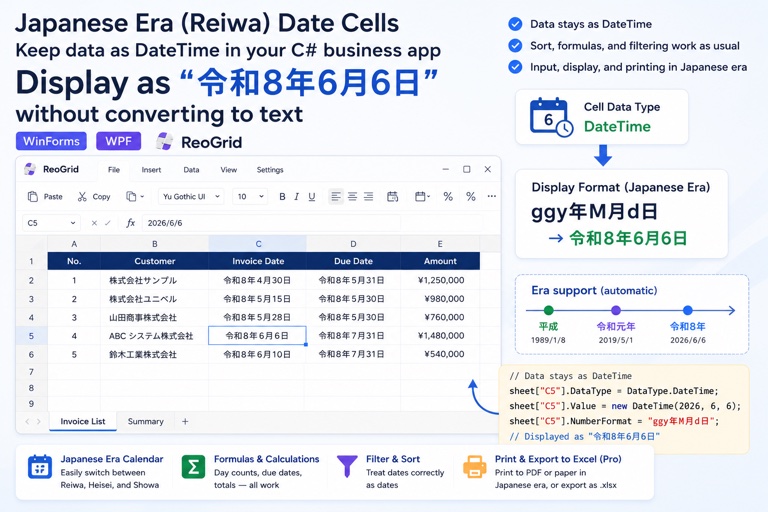Click the Customer header cell
768x512 pixels.
tap(154, 261)
